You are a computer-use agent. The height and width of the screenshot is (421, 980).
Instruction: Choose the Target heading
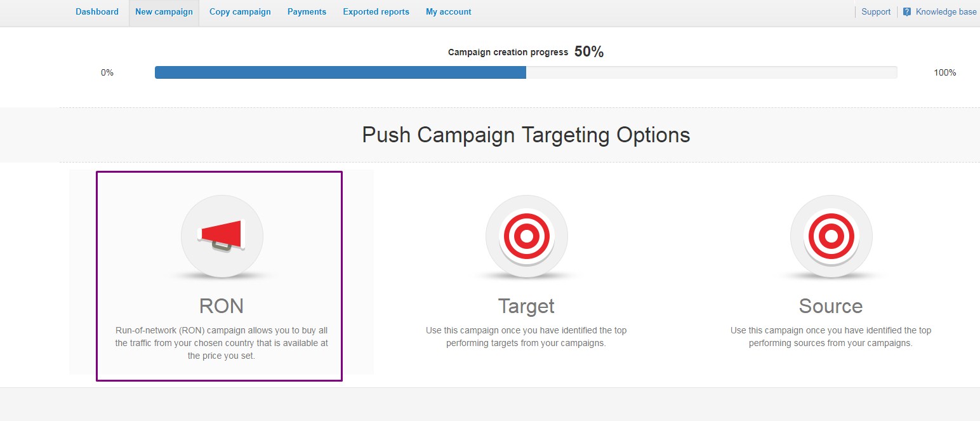526,306
